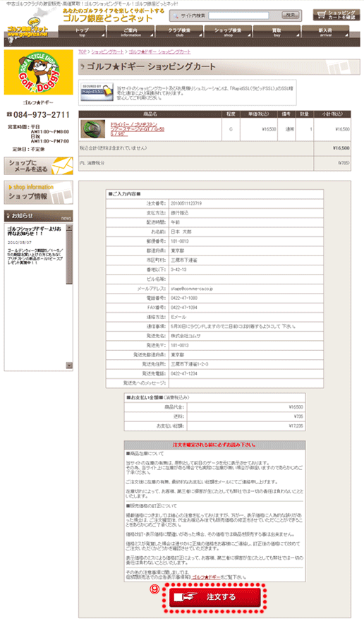Screen dimensions: 364x626
Task: Open the トップ top navigation tab
Action: pos(83,32)
